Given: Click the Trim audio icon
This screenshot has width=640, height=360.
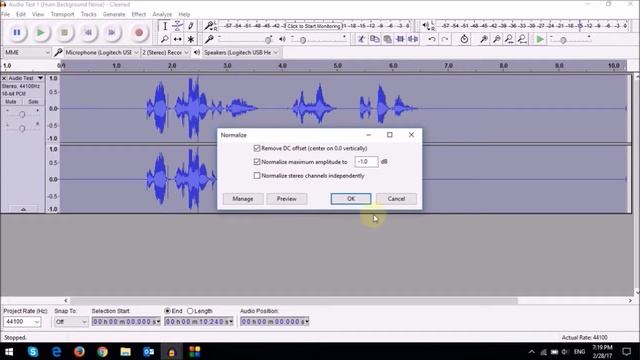Looking at the screenshot, I should pos(400,39).
